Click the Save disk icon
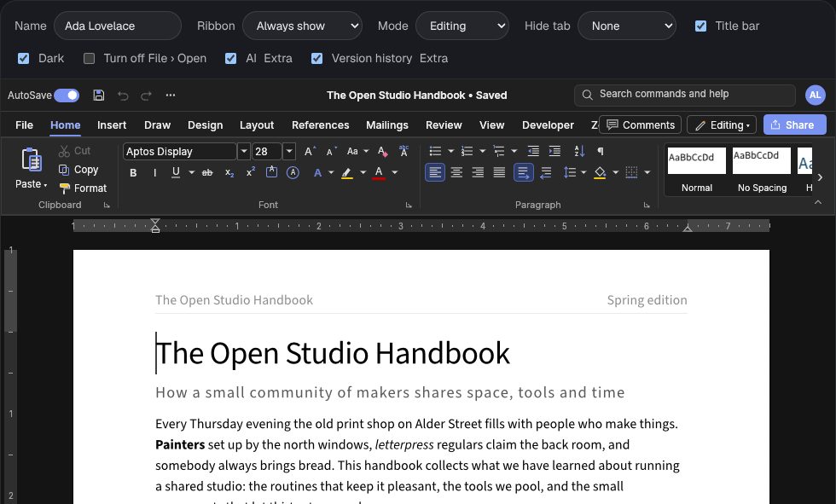The height and width of the screenshot is (504, 836). click(x=99, y=96)
